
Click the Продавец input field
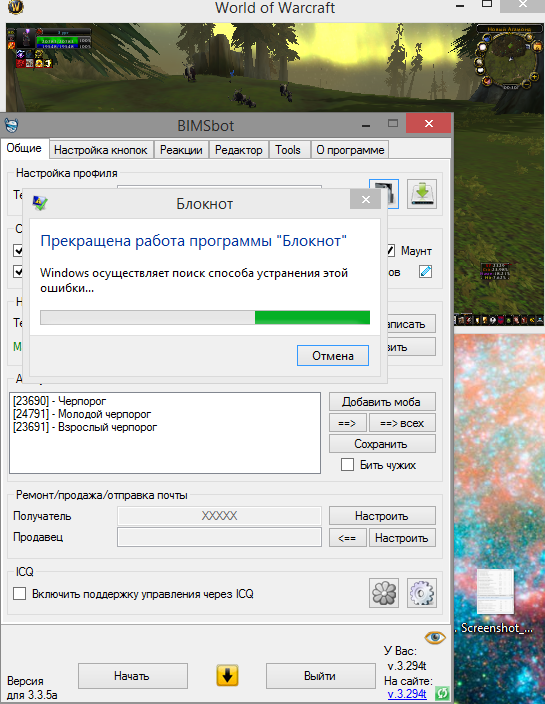[x=220, y=537]
